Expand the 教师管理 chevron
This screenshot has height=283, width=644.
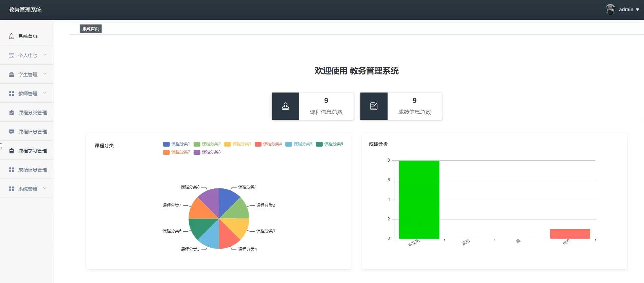point(45,93)
